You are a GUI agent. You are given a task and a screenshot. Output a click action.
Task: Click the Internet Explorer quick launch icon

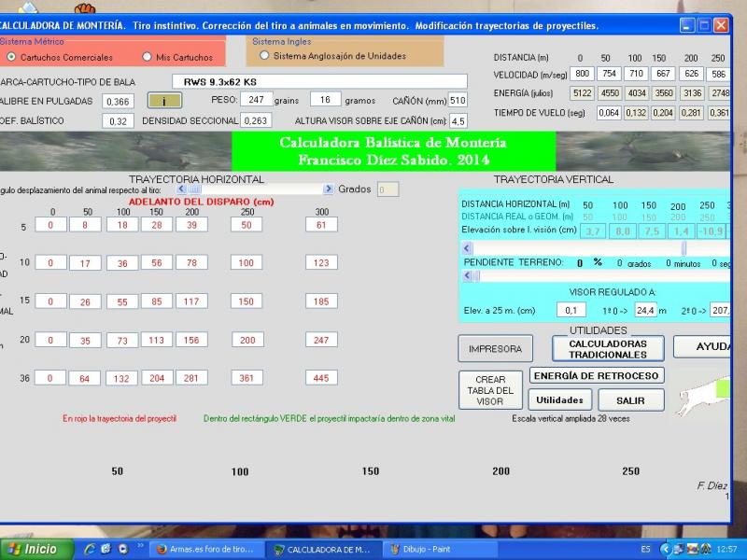click(91, 549)
